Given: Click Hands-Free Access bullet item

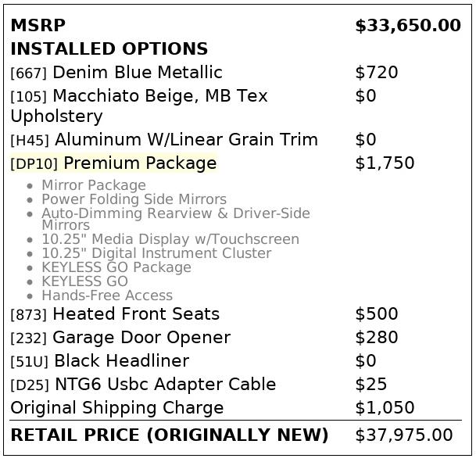Looking at the screenshot, I should (x=107, y=295).
